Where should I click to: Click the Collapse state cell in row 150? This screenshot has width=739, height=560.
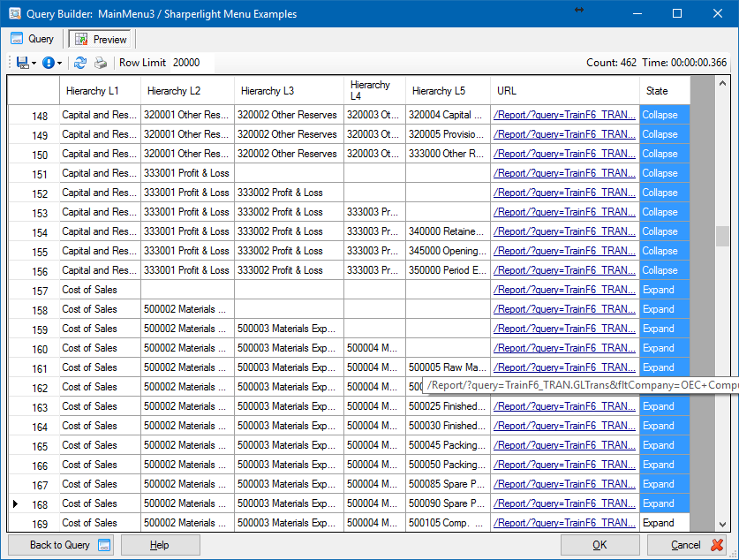tap(665, 154)
